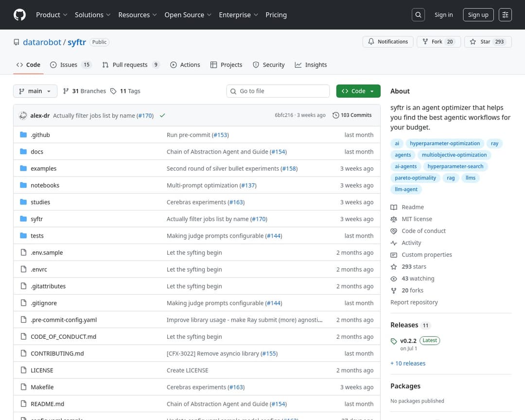Open the 103 Commits history
The height and width of the screenshot is (420, 525).
coord(352,115)
